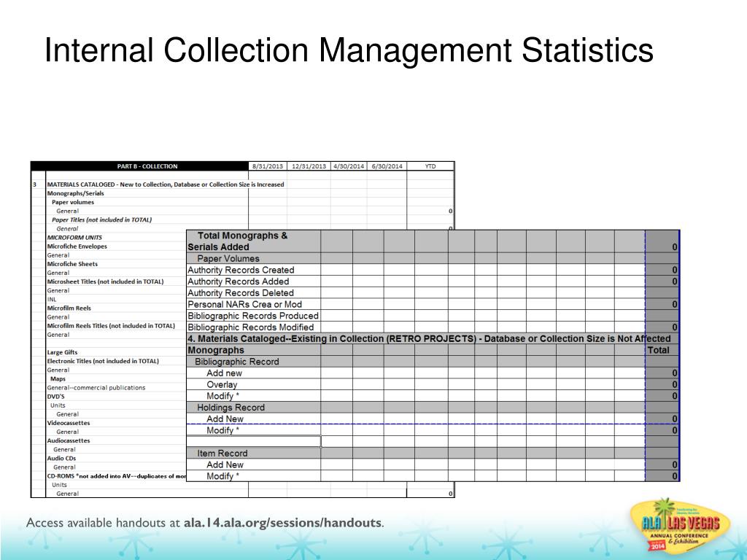Click the Maps row label
Screen dimensions: 747x560
58,379
